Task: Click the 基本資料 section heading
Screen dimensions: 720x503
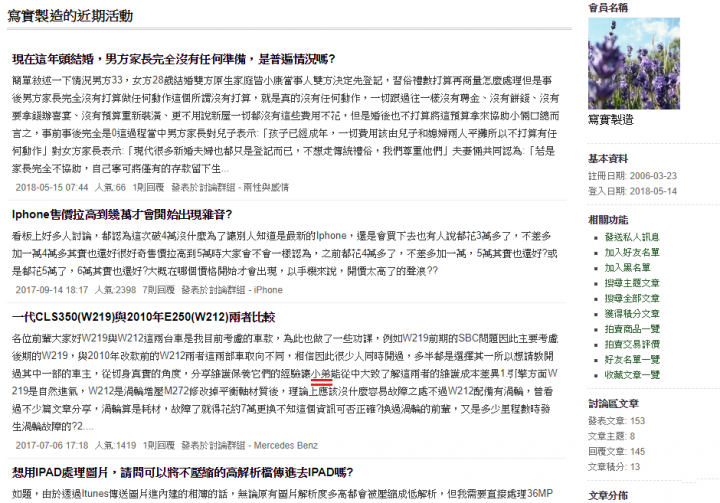Action: (608, 159)
